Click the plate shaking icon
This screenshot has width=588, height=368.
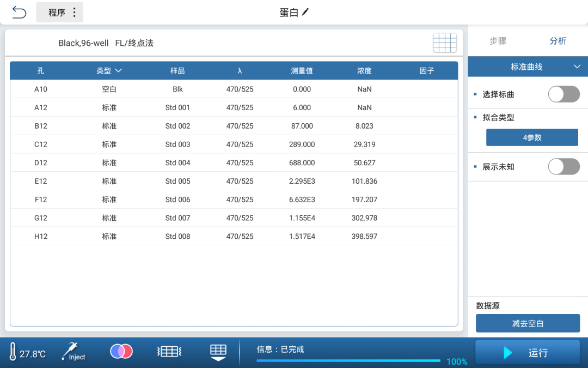[169, 352]
